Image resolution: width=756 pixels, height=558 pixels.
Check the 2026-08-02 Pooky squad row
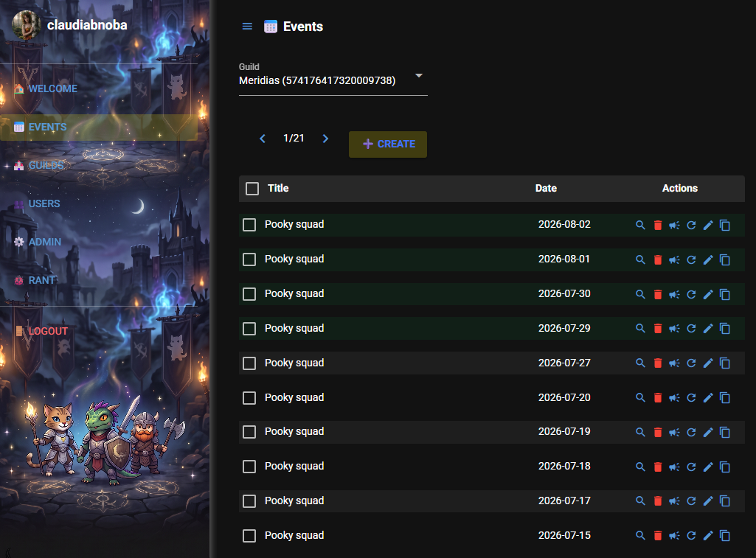pos(249,225)
